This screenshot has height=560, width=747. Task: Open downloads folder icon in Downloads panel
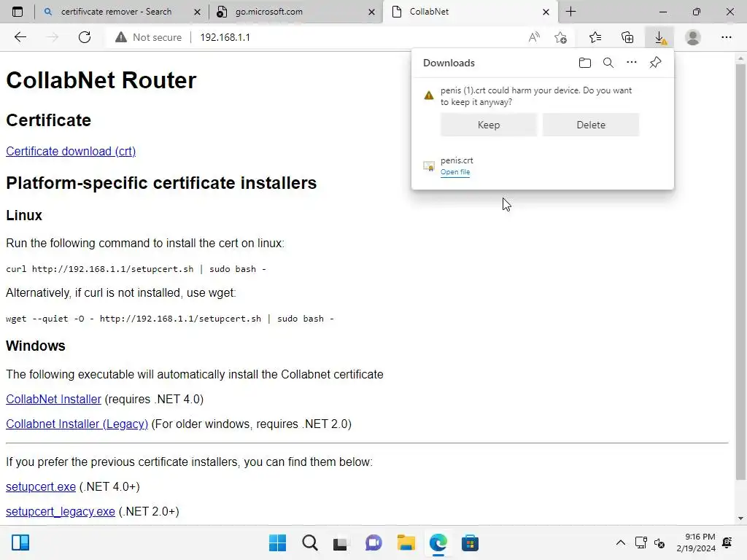584,63
